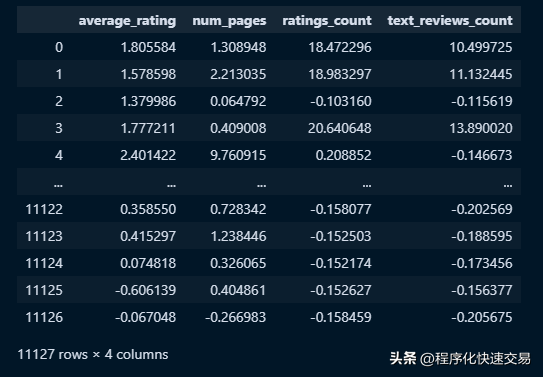The width and height of the screenshot is (543, 377).
Task: Click num_pages value 0.409008
Action: point(238,128)
